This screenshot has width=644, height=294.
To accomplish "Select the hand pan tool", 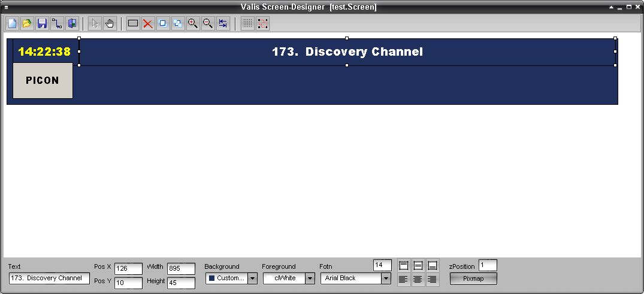I will point(110,23).
